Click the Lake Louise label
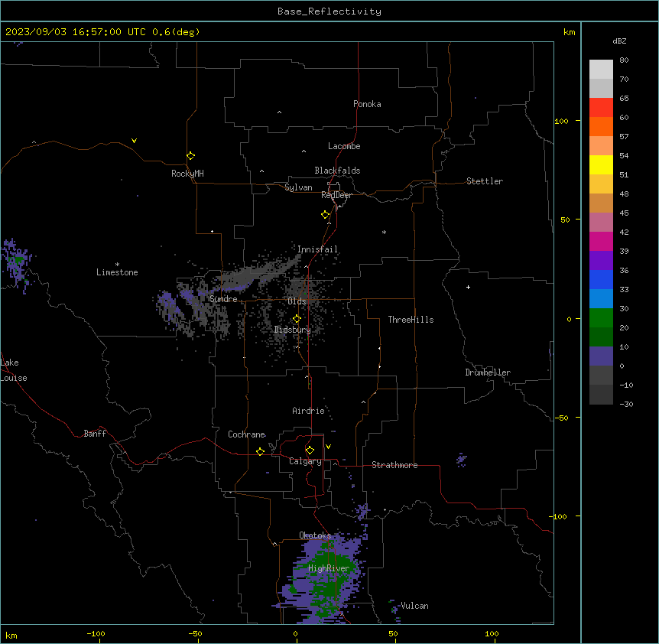Screen dimensions: 659x644 click(x=14, y=370)
